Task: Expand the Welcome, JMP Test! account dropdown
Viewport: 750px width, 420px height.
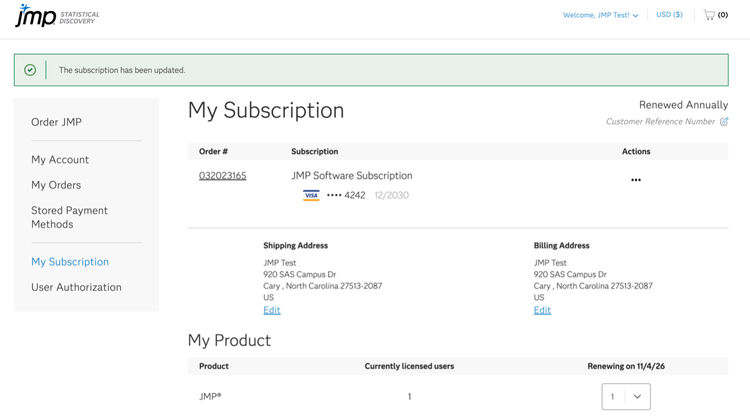Action: coord(601,15)
